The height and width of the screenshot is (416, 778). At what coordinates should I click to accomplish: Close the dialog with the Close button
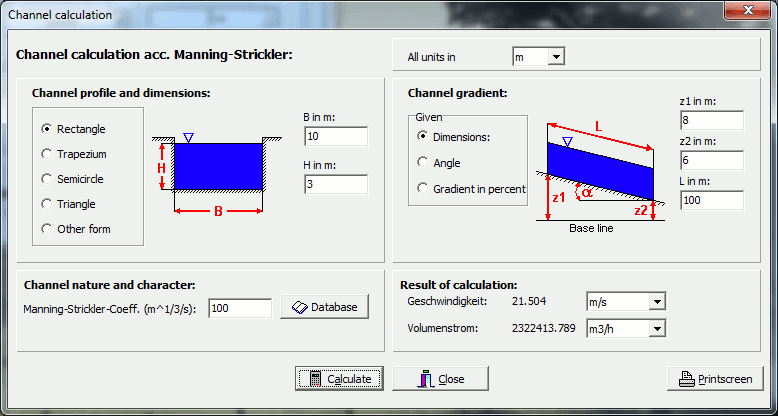(x=440, y=379)
